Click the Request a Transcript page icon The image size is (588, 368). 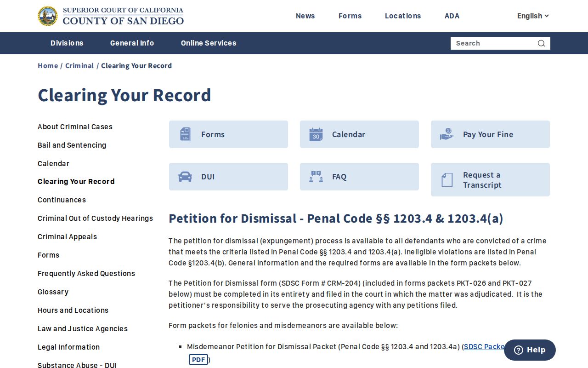447,180
